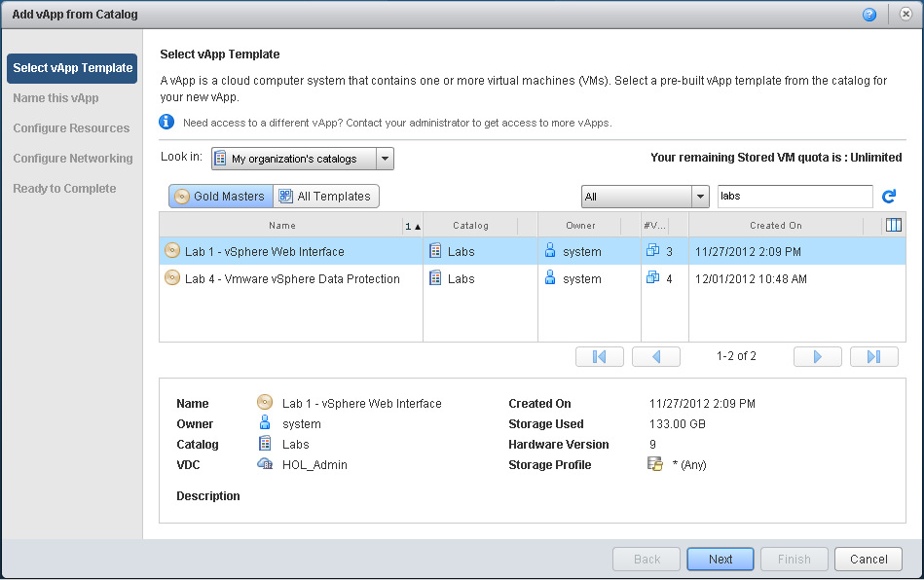Click the date '11/27/2012 2:09 PM' in table

point(748,252)
